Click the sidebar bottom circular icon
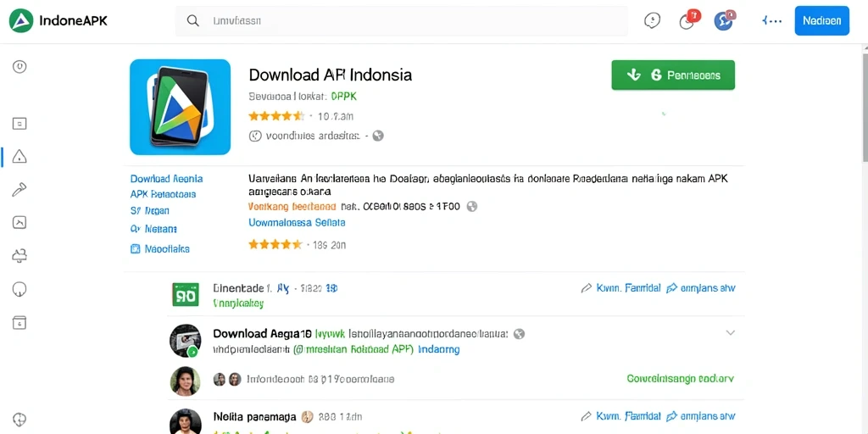Viewport: 868px width, 434px height. (x=19, y=419)
